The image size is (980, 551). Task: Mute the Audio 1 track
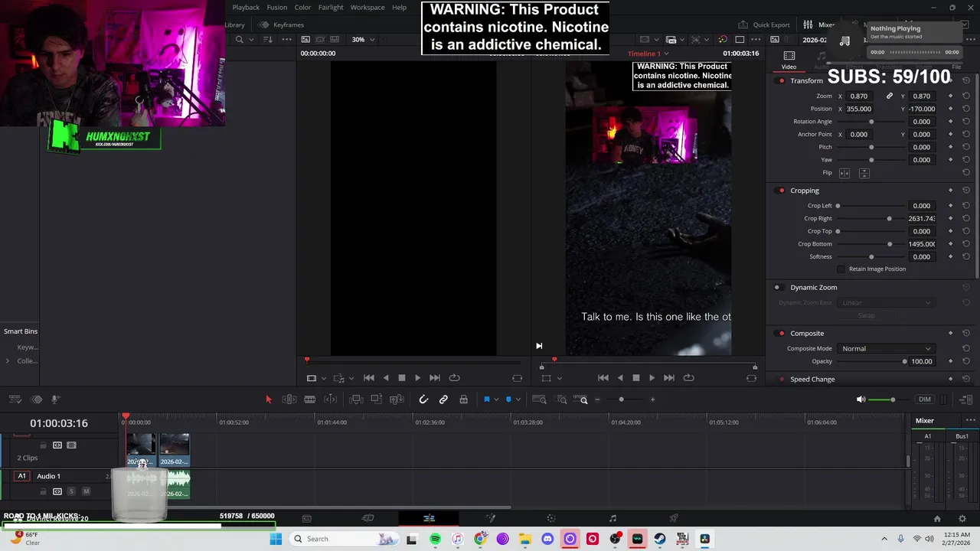pos(86,491)
